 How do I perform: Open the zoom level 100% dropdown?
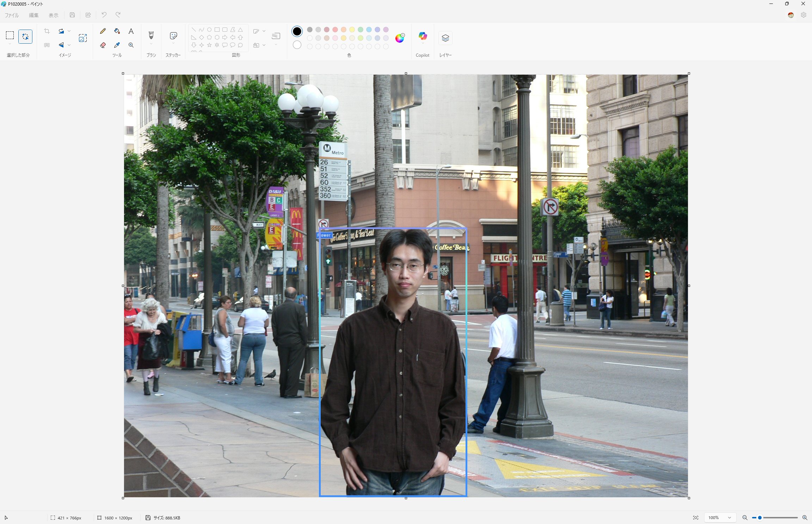[729, 518]
